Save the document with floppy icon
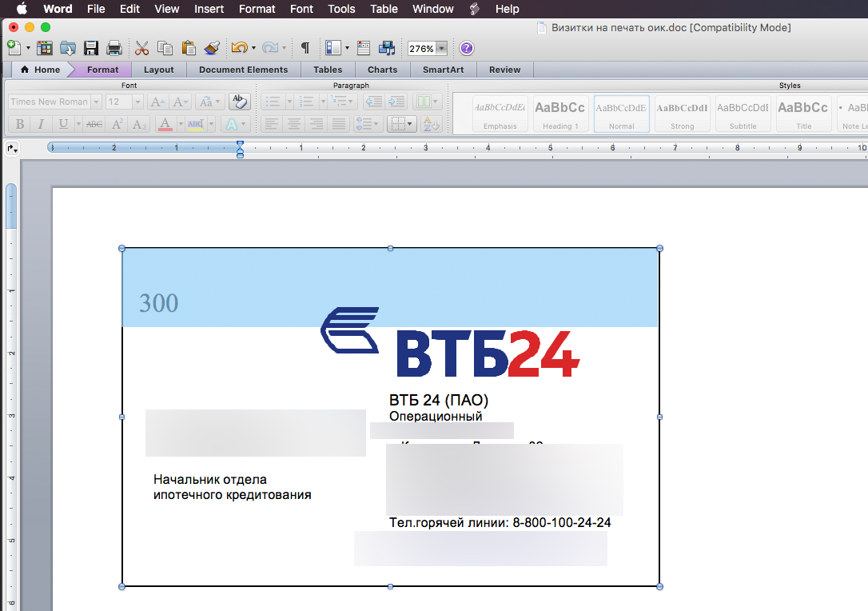 [91, 48]
